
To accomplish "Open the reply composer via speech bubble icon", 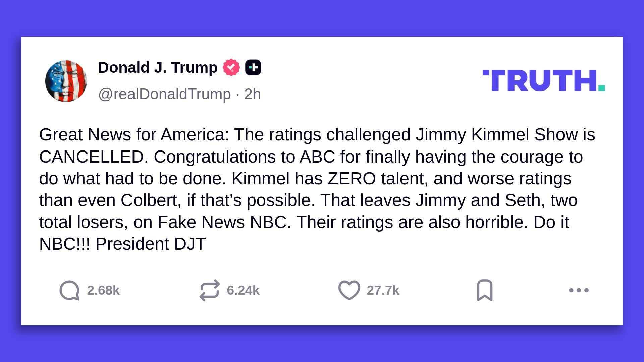I will coord(69,290).
